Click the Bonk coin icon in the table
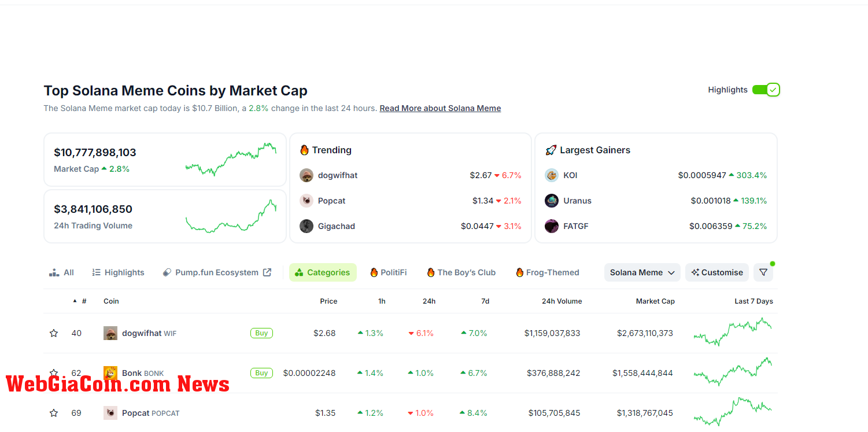This screenshot has width=868, height=432. [110, 373]
